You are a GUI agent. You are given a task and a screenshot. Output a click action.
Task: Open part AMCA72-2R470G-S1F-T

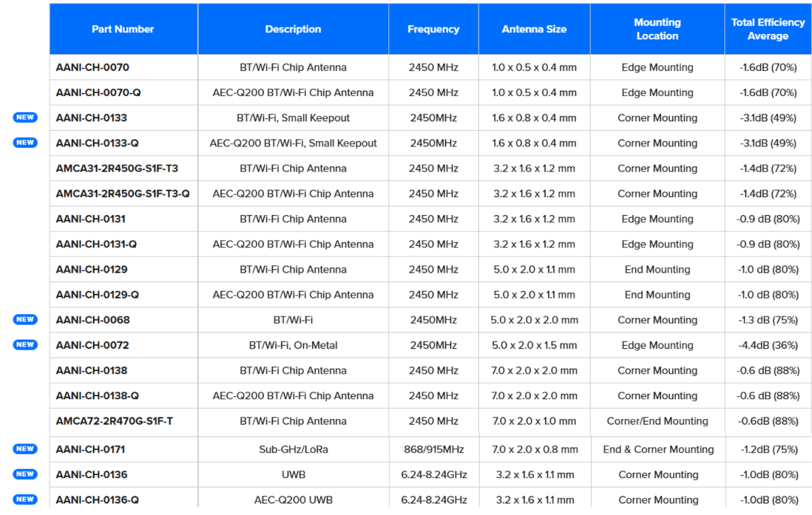point(114,421)
